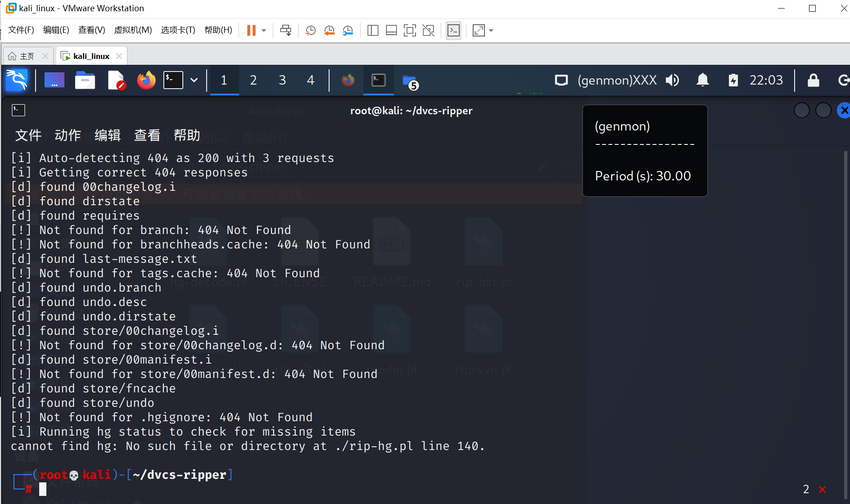This screenshot has width=850, height=504.
Task: Click the display settings icon in the panel
Action: tap(561, 81)
